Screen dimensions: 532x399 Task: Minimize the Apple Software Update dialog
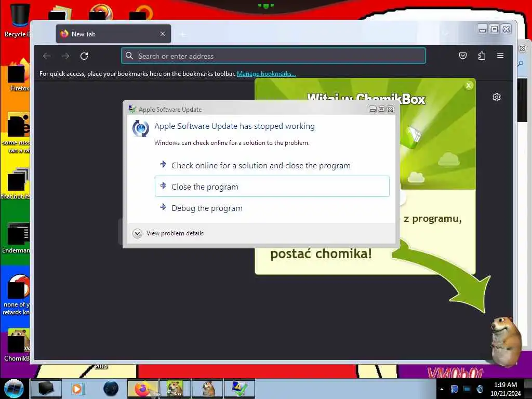373,109
